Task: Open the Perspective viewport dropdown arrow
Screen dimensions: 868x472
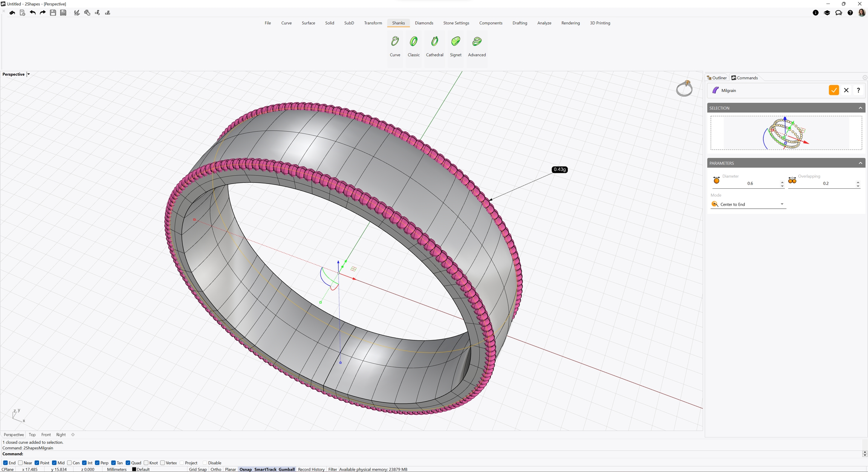Action: 29,74
